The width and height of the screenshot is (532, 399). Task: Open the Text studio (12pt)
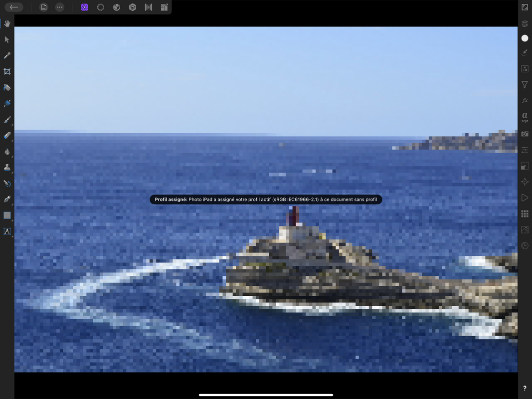click(525, 117)
